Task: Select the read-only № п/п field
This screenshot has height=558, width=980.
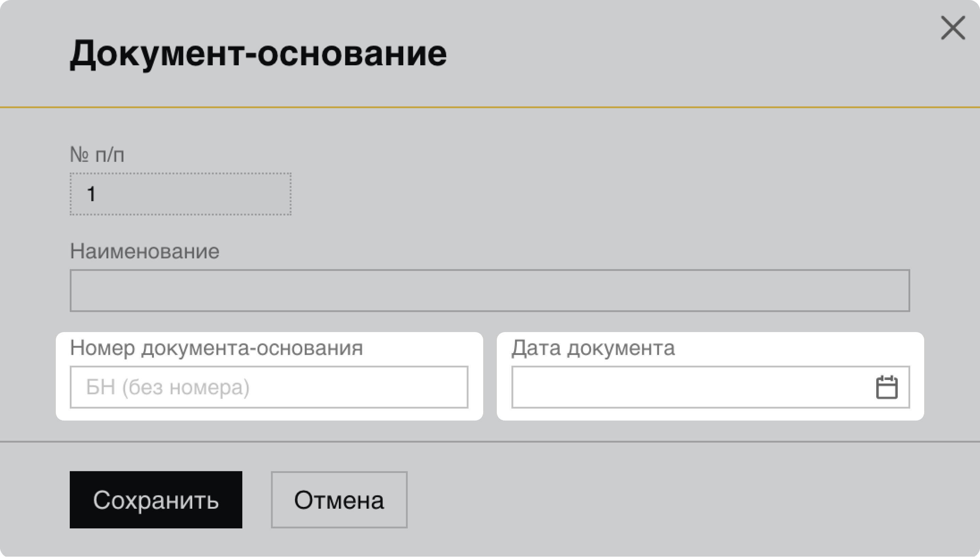Action: click(x=180, y=194)
